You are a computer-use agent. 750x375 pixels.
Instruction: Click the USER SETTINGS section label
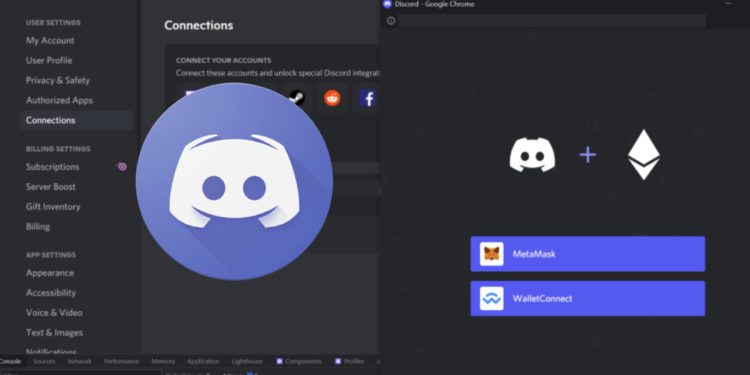pos(53,22)
